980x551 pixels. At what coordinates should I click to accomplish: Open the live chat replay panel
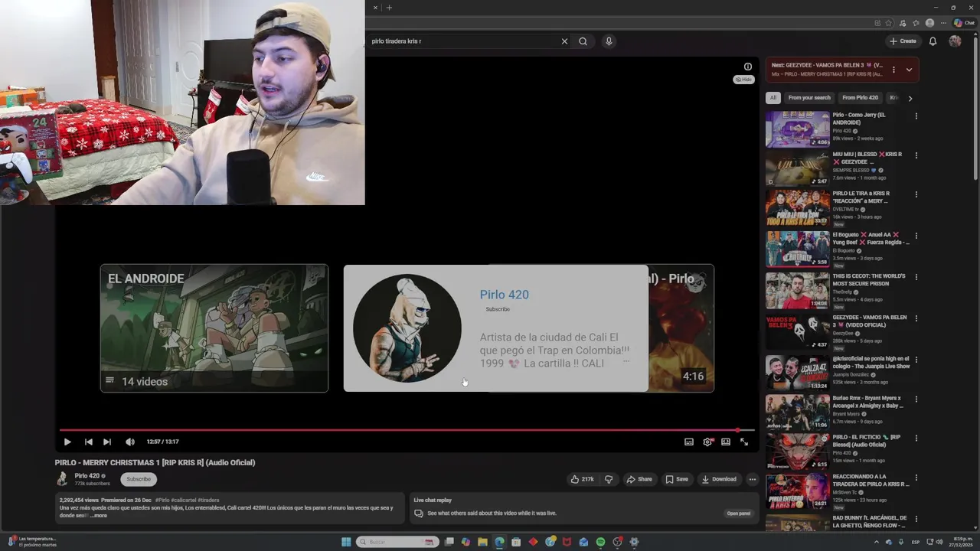pos(738,514)
